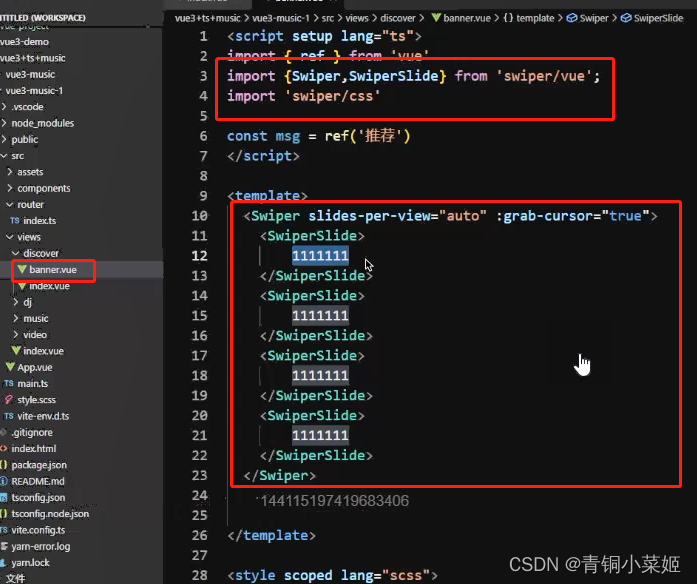Click the msg constant on line 6
This screenshot has height=584, width=697.
pyautogui.click(x=288, y=136)
